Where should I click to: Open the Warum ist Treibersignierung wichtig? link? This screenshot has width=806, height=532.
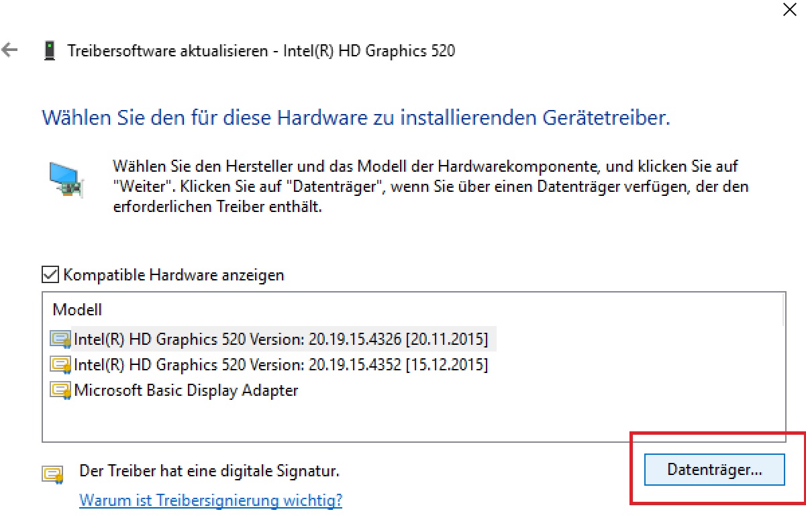coord(211,500)
